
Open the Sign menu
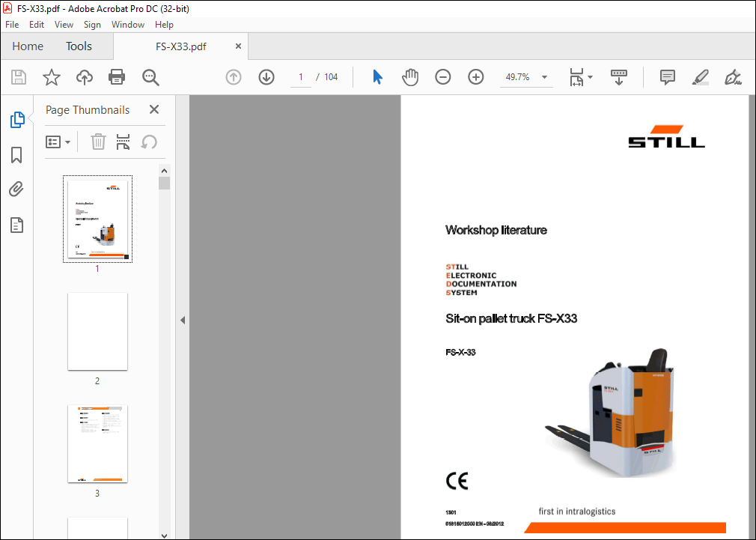click(x=92, y=25)
